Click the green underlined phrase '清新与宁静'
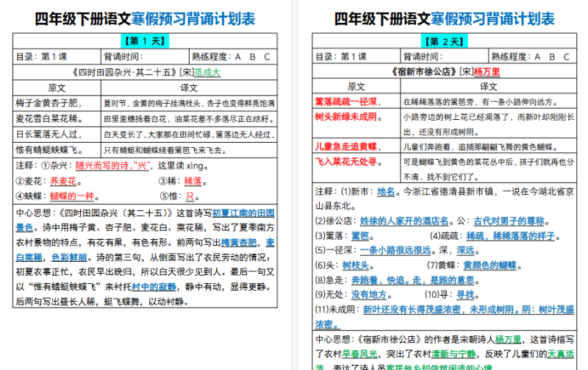This screenshot has width=588, height=370. (453, 354)
